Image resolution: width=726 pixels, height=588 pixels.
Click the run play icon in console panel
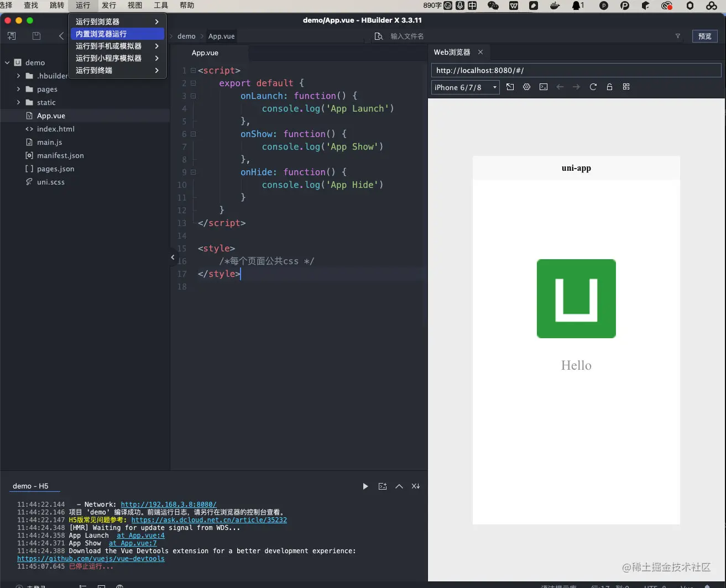[x=365, y=486]
